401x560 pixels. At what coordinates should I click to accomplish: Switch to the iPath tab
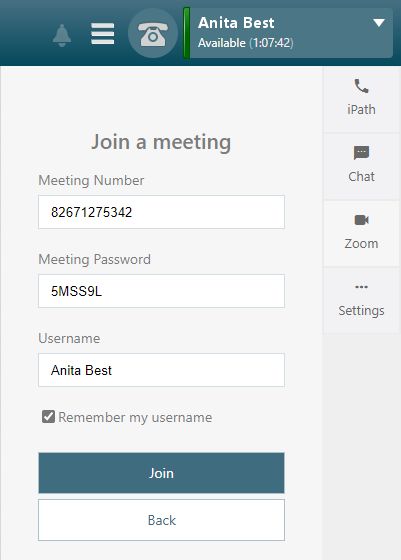click(361, 99)
